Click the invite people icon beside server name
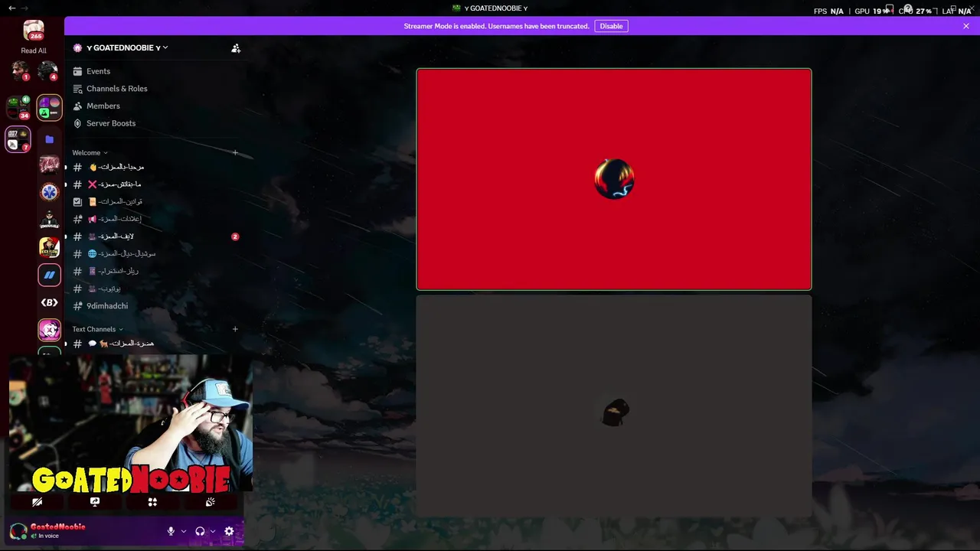This screenshot has height=551, width=980. 236,47
